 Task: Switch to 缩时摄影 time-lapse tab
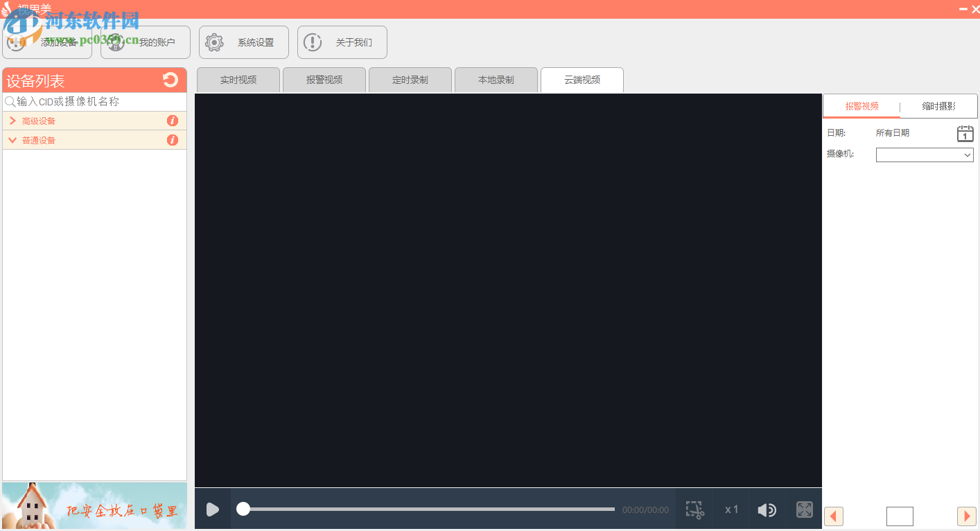[939, 106]
